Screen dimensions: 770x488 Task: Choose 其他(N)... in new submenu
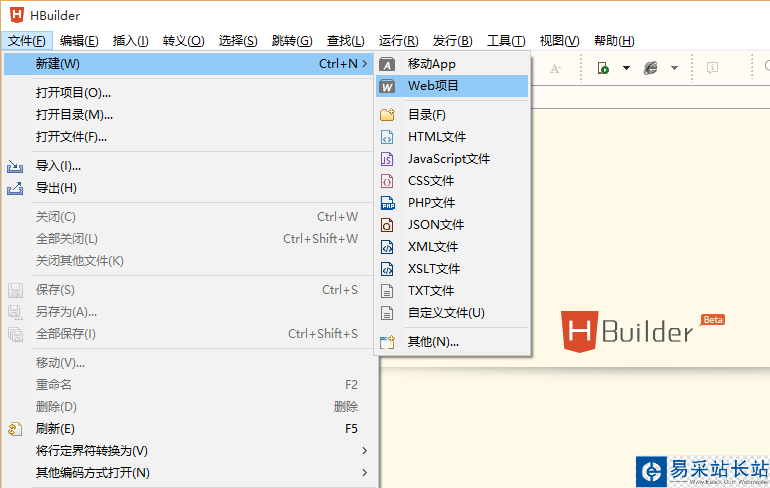[452, 342]
